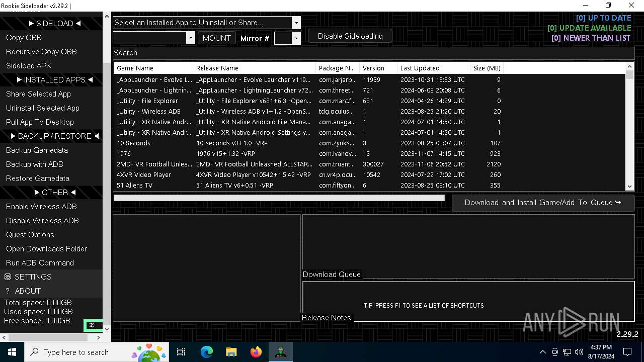This screenshot has height=362, width=644.
Task: Collapse the SIDELOAD section header
Action: [51, 24]
